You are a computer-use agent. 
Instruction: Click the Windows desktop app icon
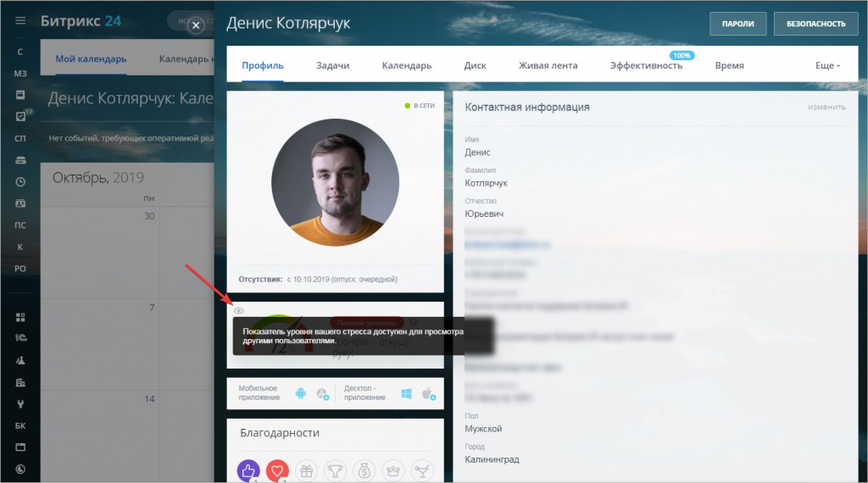point(407,393)
